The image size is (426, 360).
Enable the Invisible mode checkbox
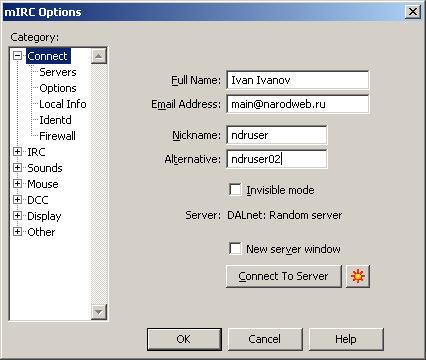(235, 190)
